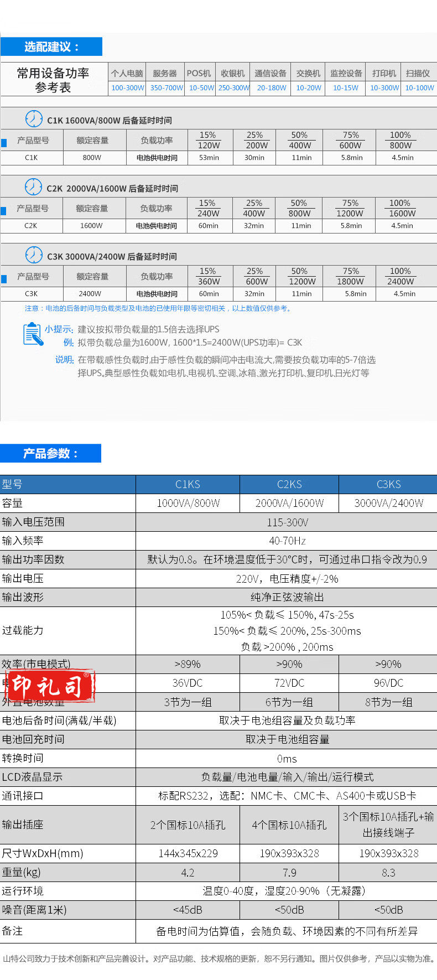Click the 纯净正弦波输出 waveform cell
The image size is (437, 980).
[x=287, y=597]
